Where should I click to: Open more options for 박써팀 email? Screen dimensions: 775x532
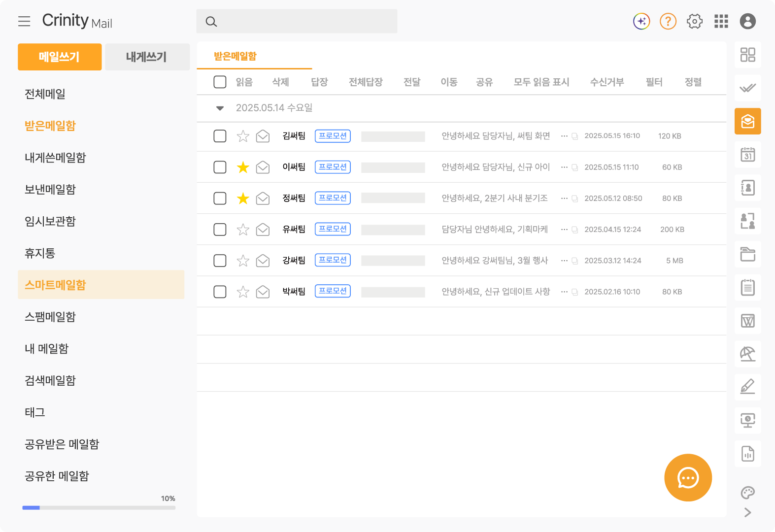tap(564, 292)
